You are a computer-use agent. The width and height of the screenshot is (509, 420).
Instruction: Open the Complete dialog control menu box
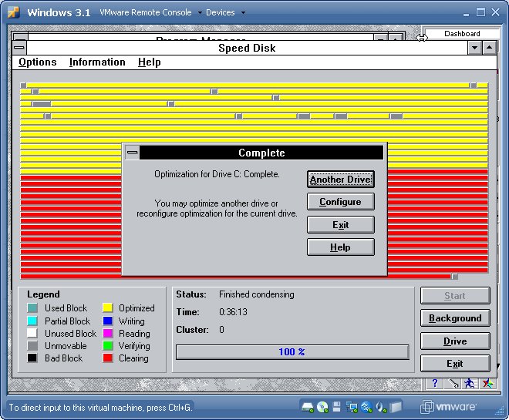pyautogui.click(x=132, y=153)
